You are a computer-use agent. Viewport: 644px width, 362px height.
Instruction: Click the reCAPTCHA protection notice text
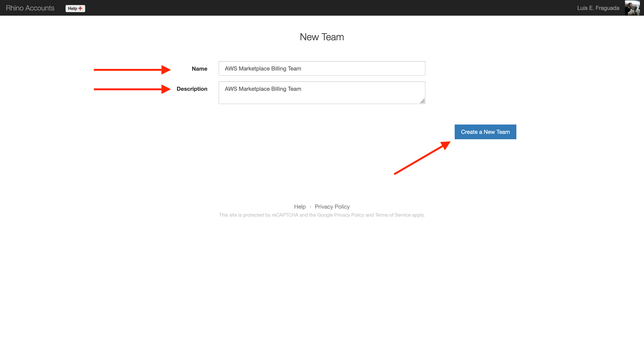[322, 215]
